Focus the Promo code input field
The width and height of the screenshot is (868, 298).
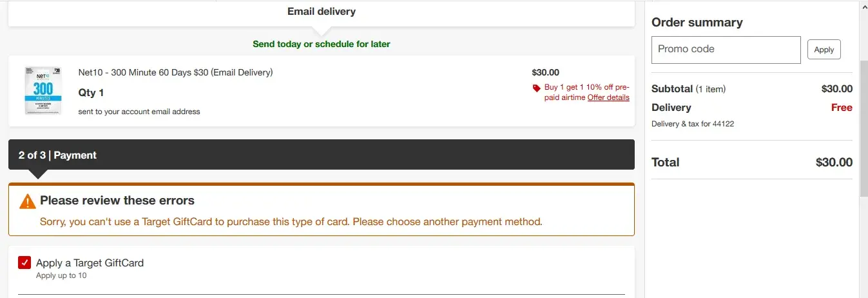tap(726, 50)
